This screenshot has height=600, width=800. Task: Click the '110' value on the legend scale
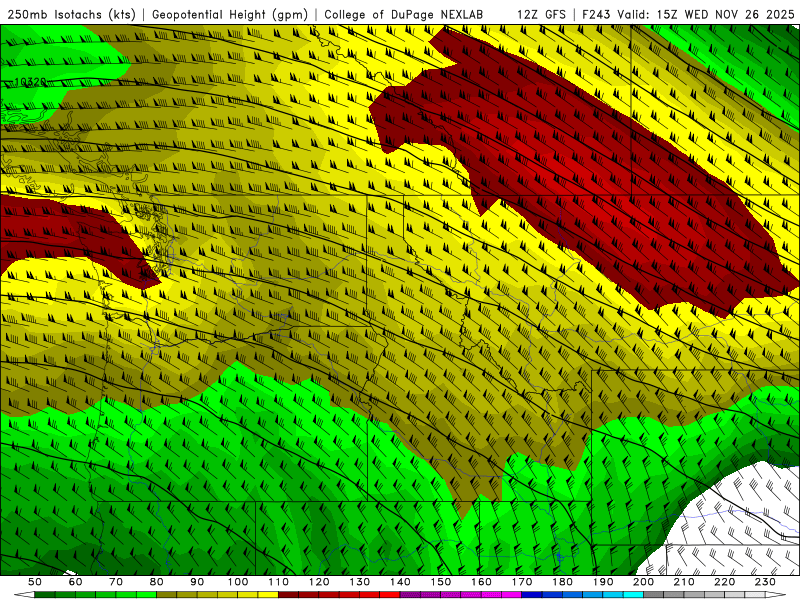click(x=279, y=582)
